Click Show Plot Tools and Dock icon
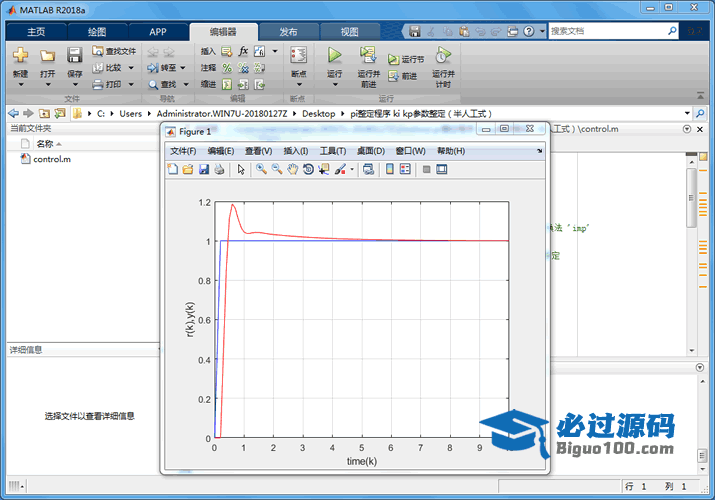The width and height of the screenshot is (715, 500). 441,170
